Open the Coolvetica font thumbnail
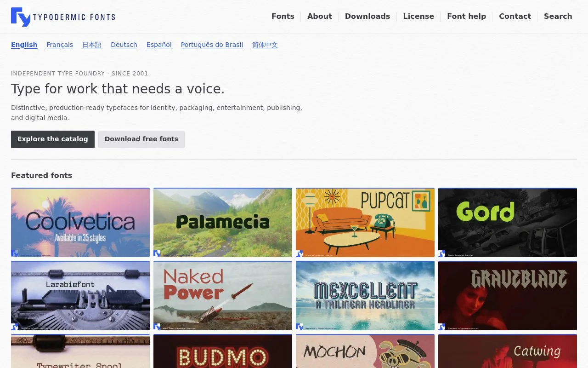 80,223
